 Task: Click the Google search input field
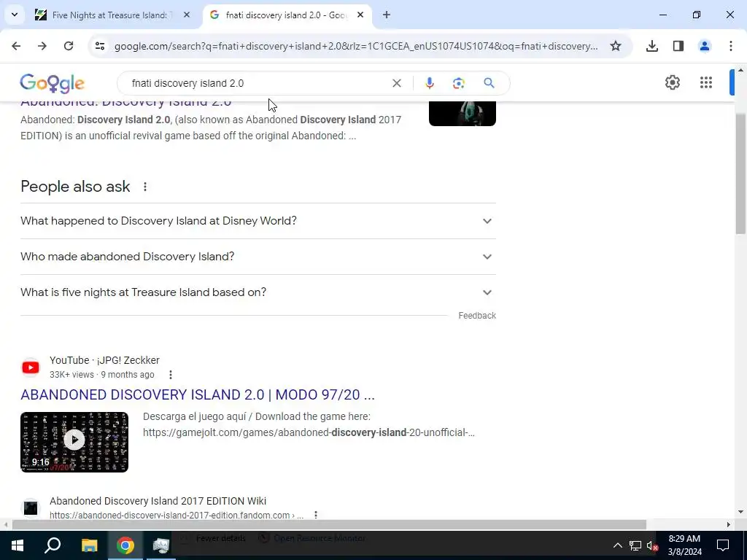pyautogui.click(x=258, y=83)
